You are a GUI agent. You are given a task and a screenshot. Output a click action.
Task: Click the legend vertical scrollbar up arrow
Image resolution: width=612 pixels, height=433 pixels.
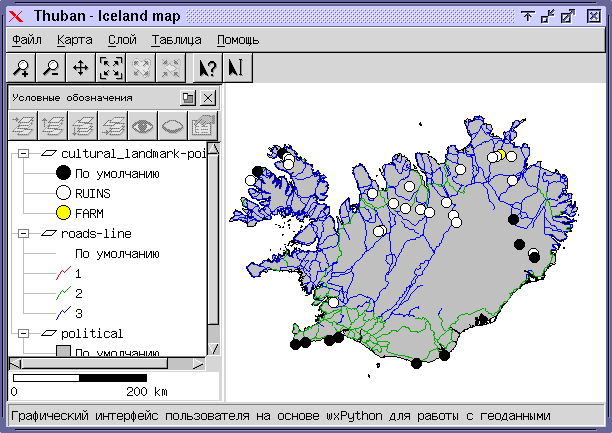pyautogui.click(x=213, y=149)
